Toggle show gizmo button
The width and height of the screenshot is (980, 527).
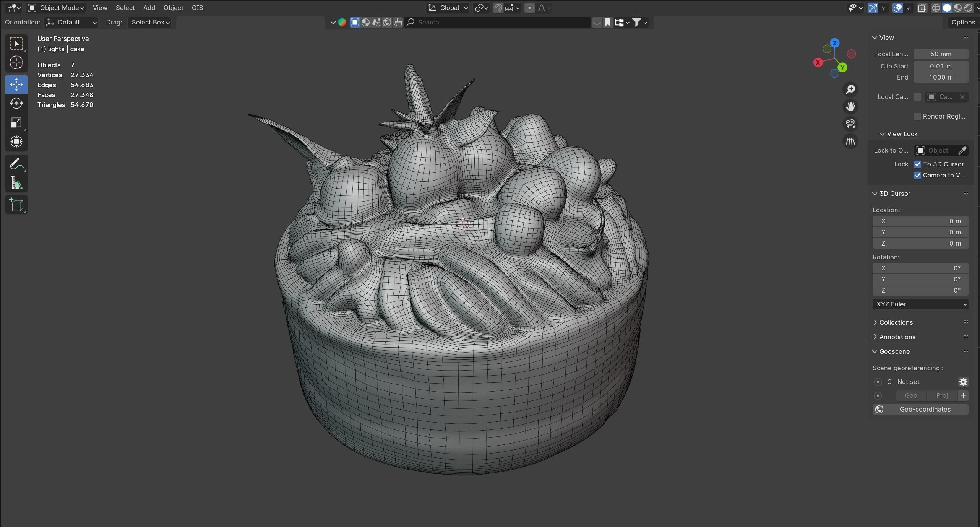tap(873, 8)
